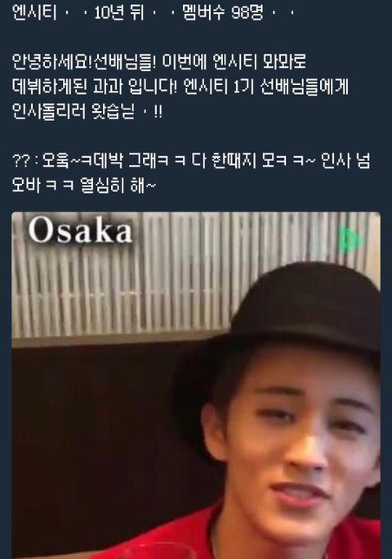
Task: Click the phrase 엔시티 1기 선배님들에게
Action: [x=266, y=87]
